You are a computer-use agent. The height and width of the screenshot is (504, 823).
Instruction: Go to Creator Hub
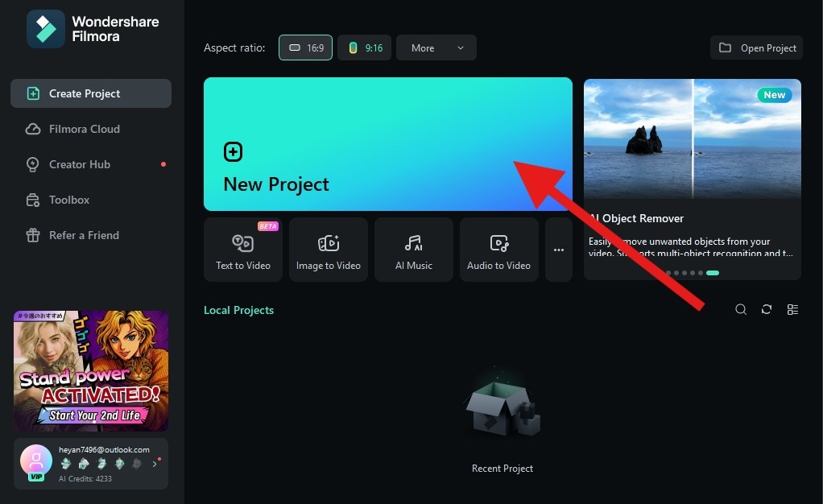click(91, 164)
